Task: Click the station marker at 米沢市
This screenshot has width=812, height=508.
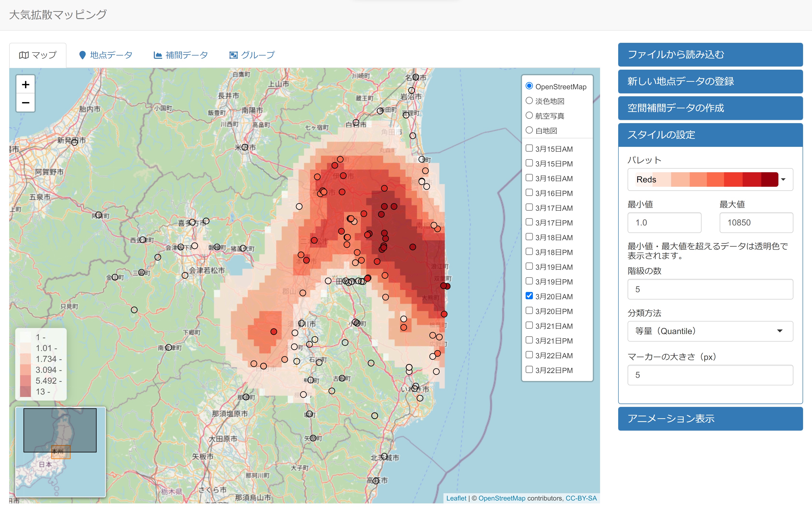Action: 245,147
